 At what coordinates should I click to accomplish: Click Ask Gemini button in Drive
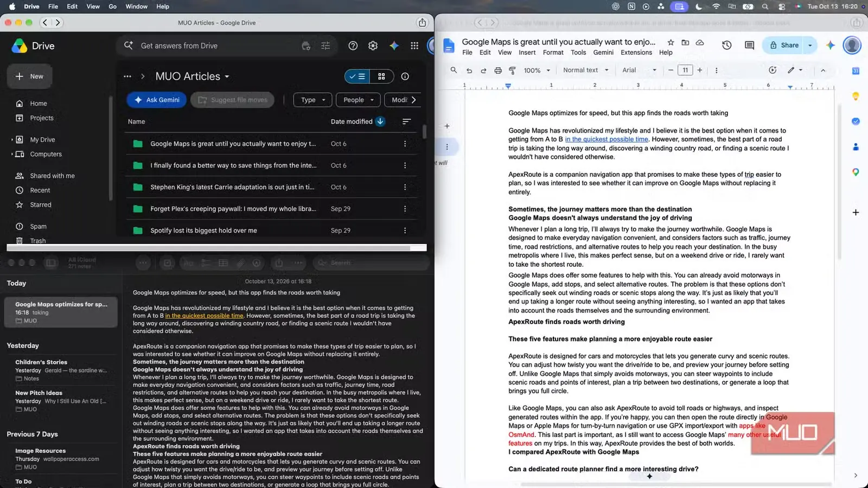point(157,100)
